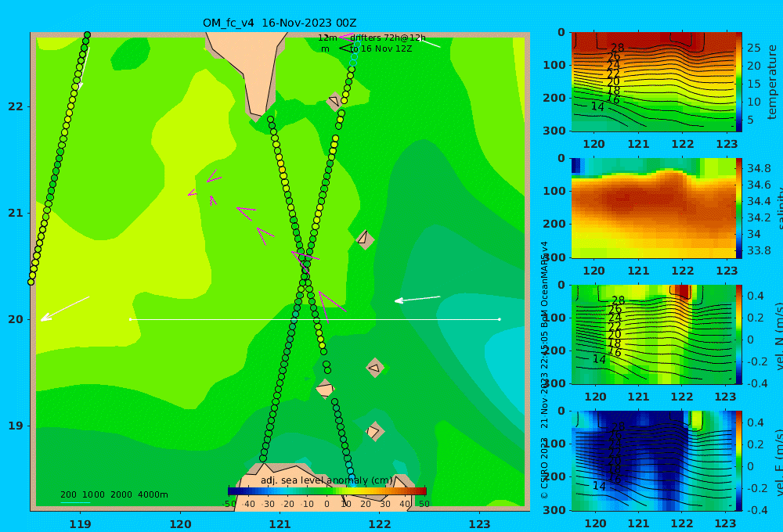The height and width of the screenshot is (532, 783).
Task: Click depth label 300 on salinity panel
Action: coord(554,257)
